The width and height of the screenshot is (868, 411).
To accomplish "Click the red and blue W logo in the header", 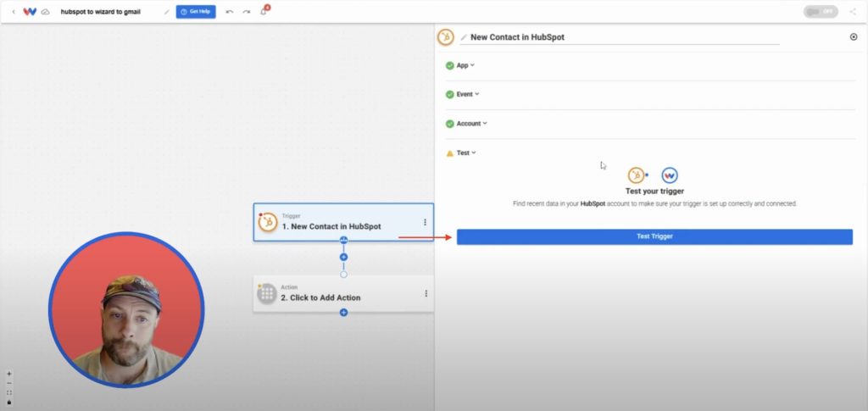I will click(30, 12).
